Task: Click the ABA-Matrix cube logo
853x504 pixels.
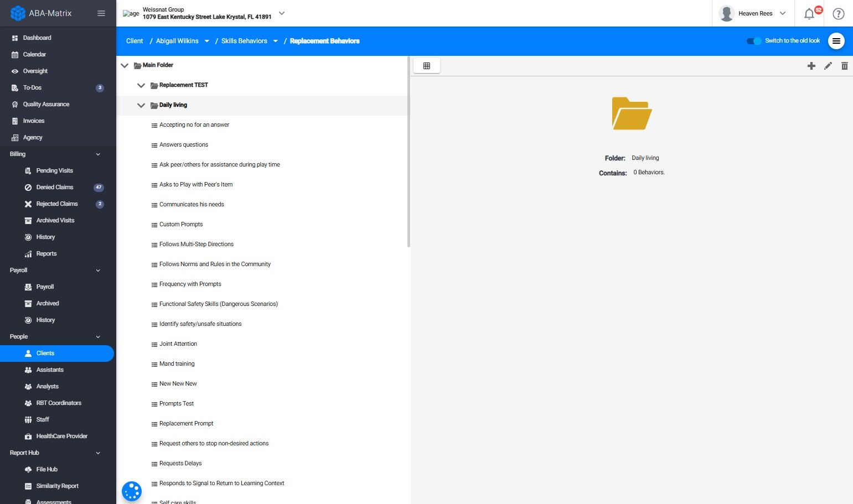Action: point(18,13)
